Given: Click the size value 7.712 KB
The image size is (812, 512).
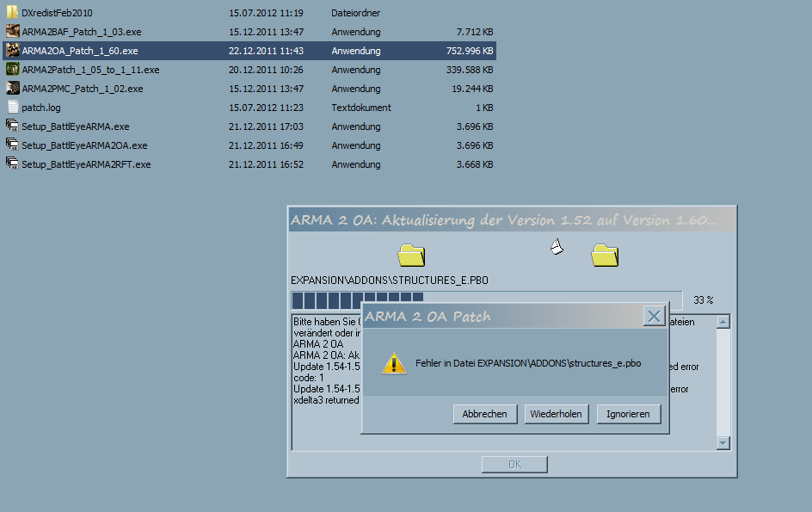Looking at the screenshot, I should 475,32.
